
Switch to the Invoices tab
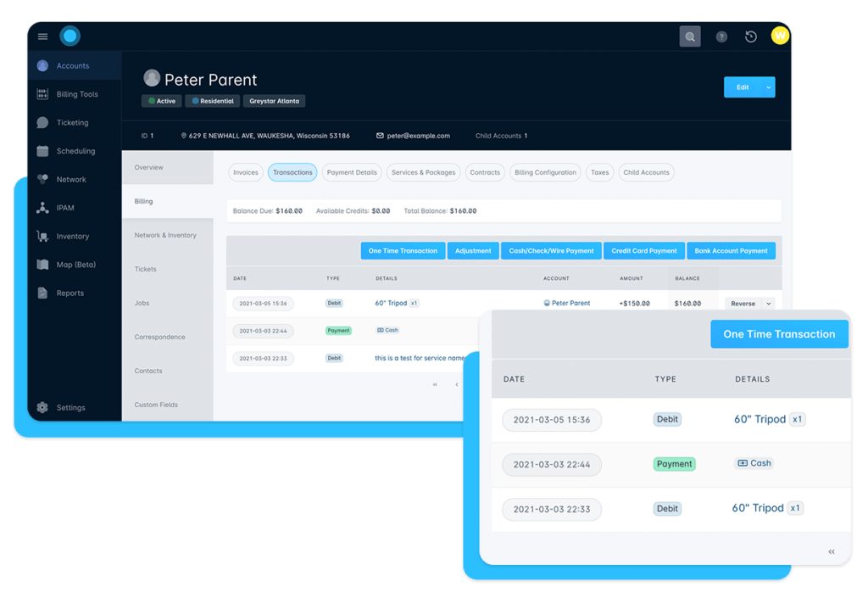(245, 172)
